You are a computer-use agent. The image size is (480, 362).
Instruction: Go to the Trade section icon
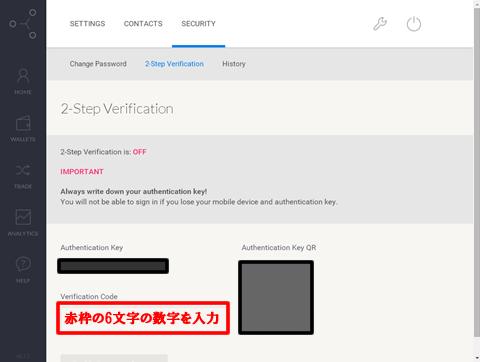pos(23,170)
